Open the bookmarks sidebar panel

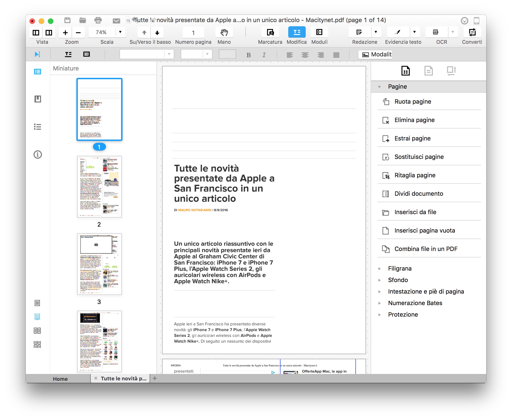(38, 99)
